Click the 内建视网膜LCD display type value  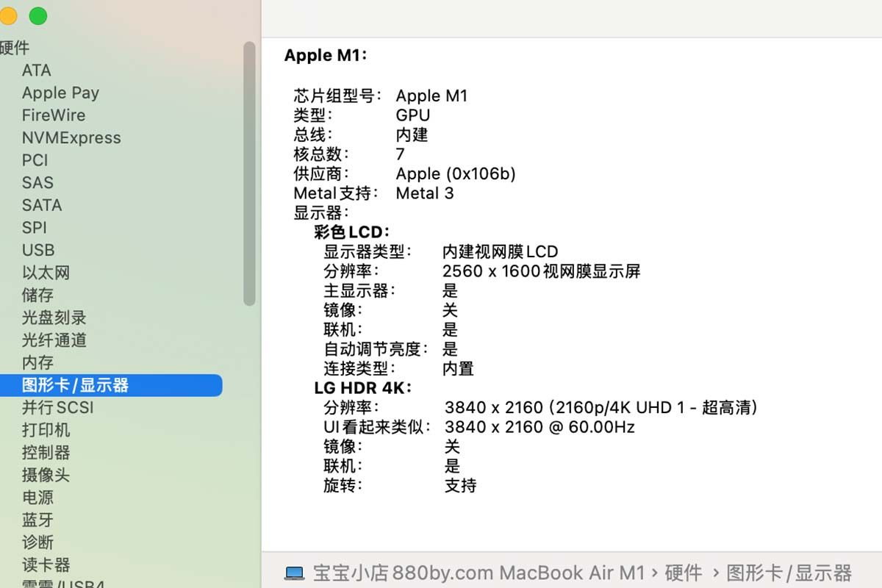click(501, 252)
